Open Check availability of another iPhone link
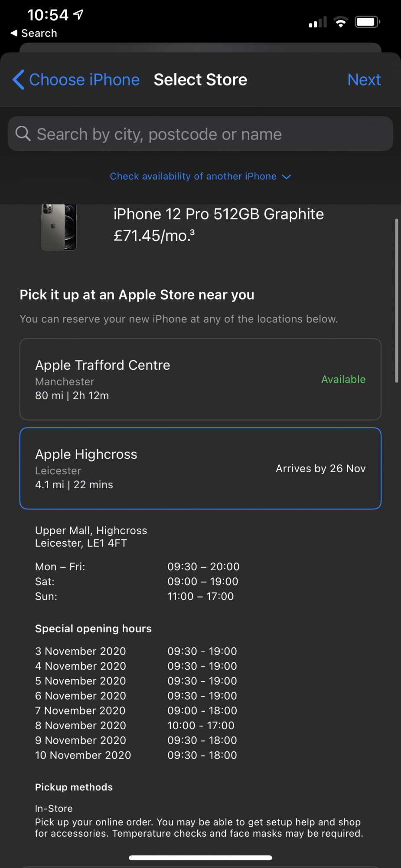401x868 pixels. (193, 176)
